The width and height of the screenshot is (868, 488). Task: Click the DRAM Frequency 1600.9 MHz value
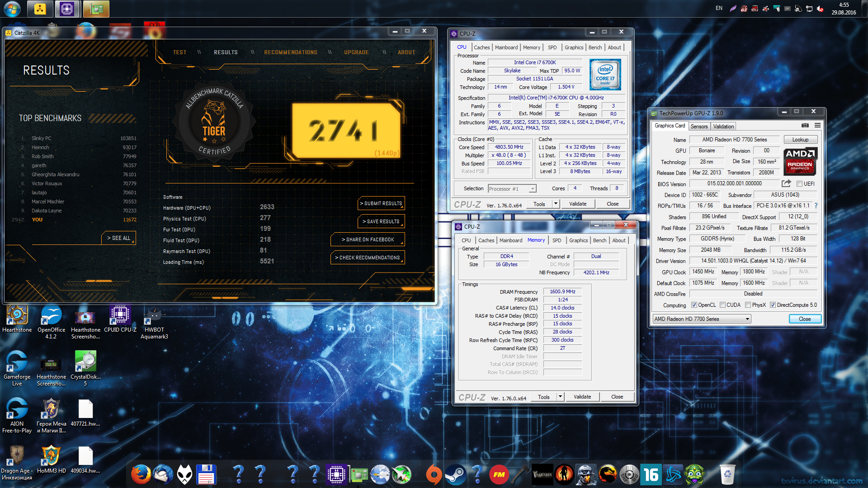pos(562,291)
